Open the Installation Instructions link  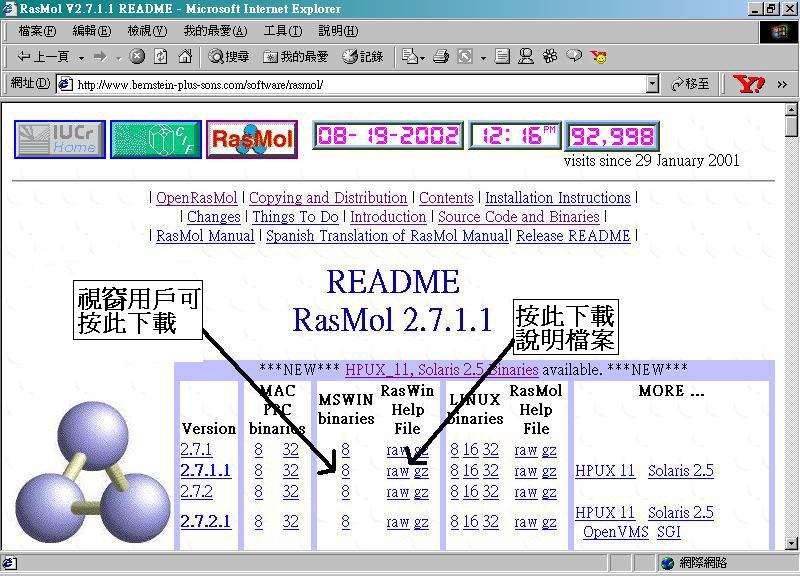[x=558, y=198]
